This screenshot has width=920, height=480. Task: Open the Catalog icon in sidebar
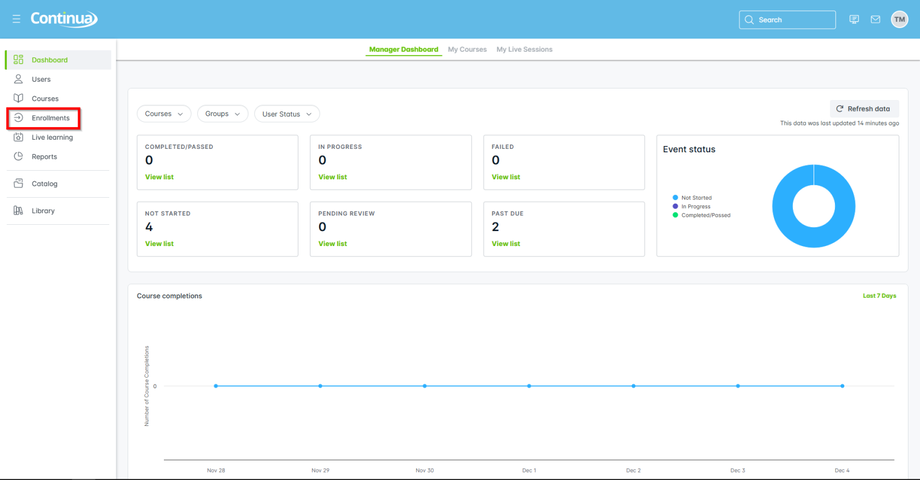click(18, 184)
